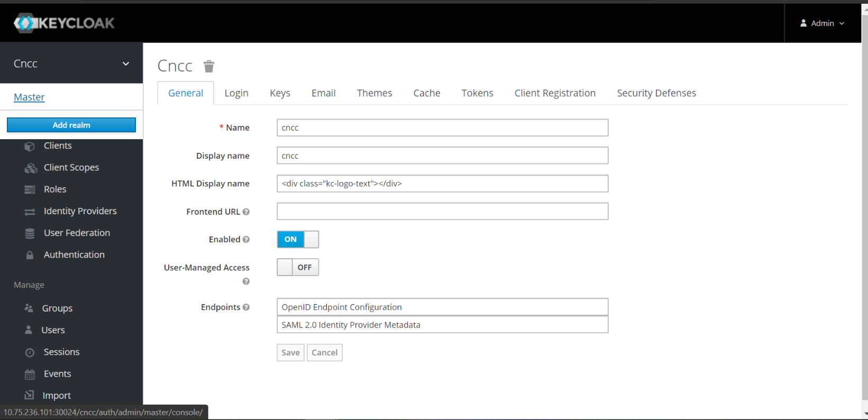Open the Themes tab
The image size is (868, 420).
coord(374,93)
